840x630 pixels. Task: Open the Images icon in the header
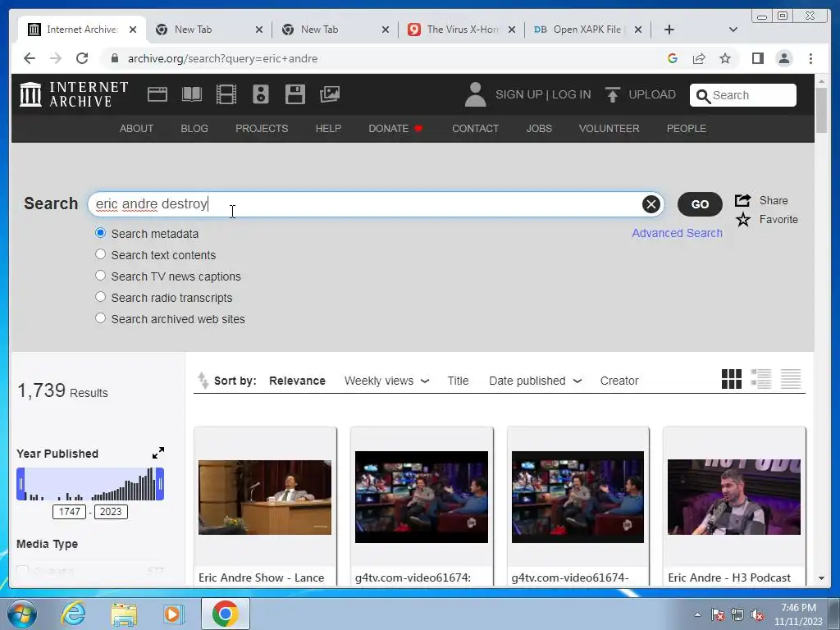pyautogui.click(x=330, y=94)
